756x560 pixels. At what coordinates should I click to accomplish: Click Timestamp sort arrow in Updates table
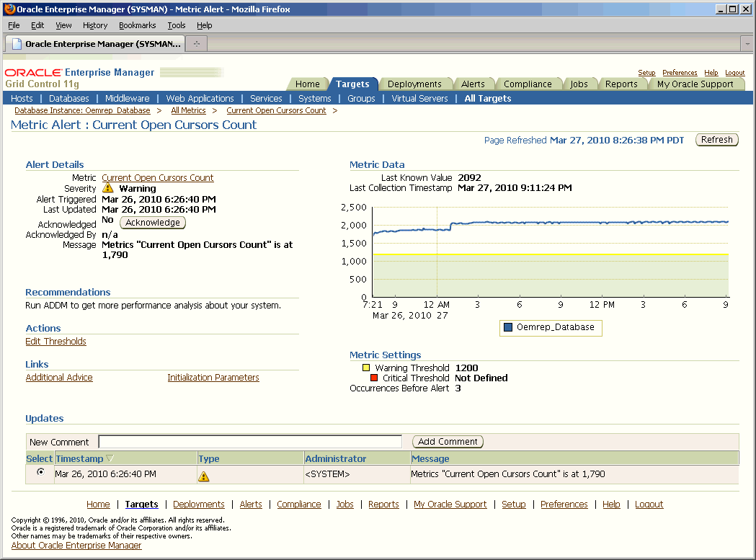pos(110,458)
